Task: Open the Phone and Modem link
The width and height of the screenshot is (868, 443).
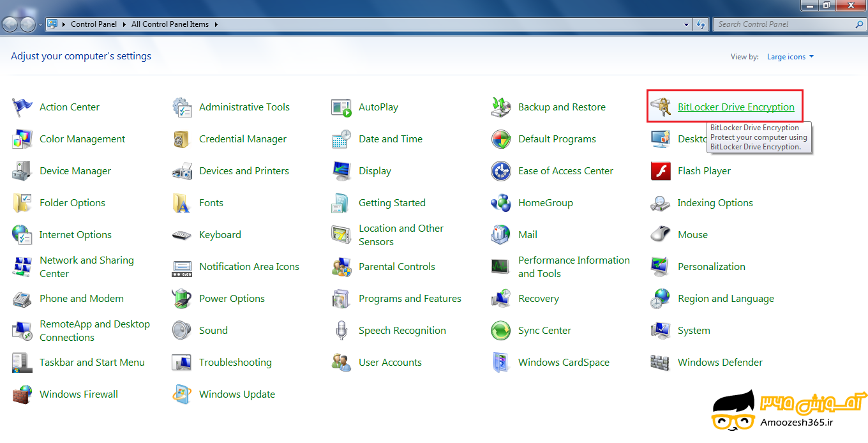Action: pyautogui.click(x=82, y=299)
